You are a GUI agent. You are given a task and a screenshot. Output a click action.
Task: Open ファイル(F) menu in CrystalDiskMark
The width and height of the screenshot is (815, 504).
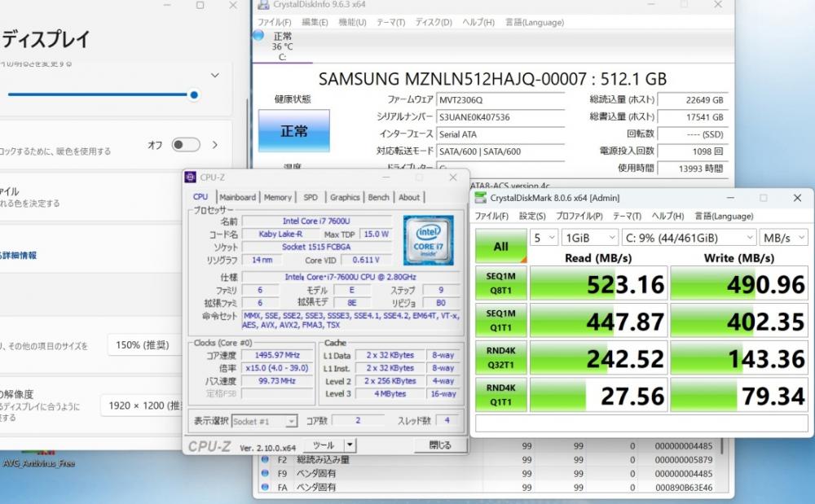(x=491, y=216)
